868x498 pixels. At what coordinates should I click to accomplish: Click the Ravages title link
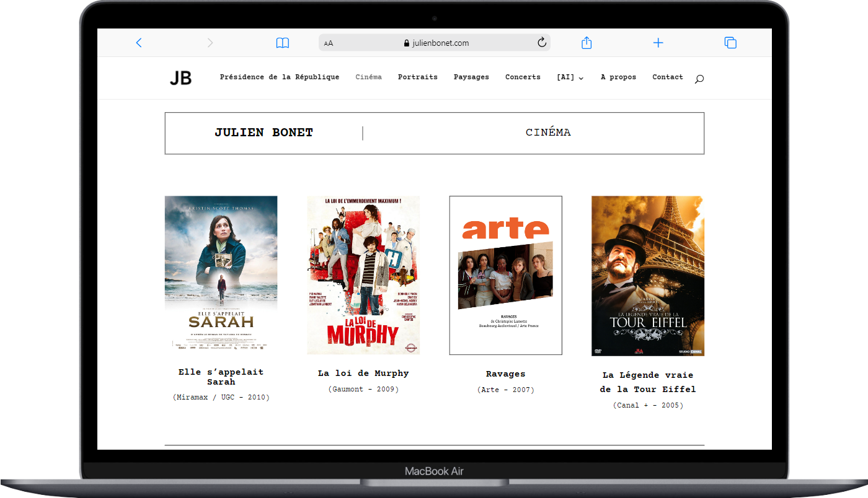pyautogui.click(x=506, y=374)
